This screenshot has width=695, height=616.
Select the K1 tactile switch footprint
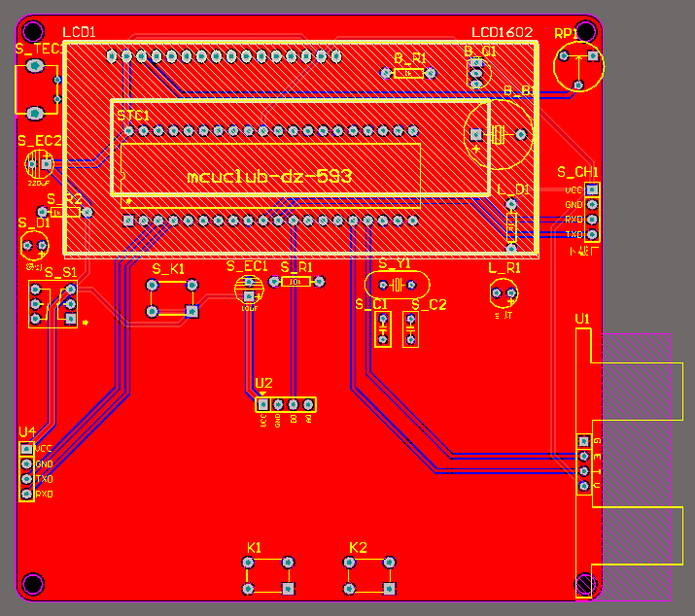tap(268, 575)
